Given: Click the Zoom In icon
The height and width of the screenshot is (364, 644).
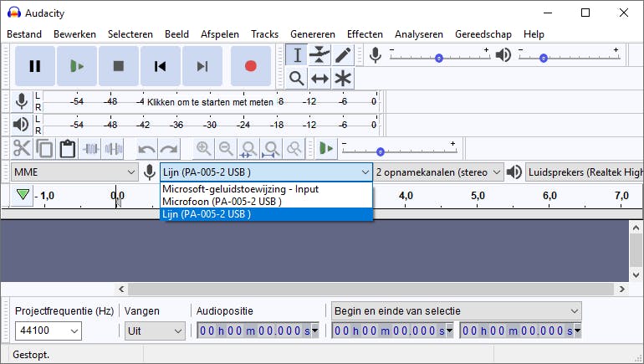Looking at the screenshot, I should click(204, 148).
